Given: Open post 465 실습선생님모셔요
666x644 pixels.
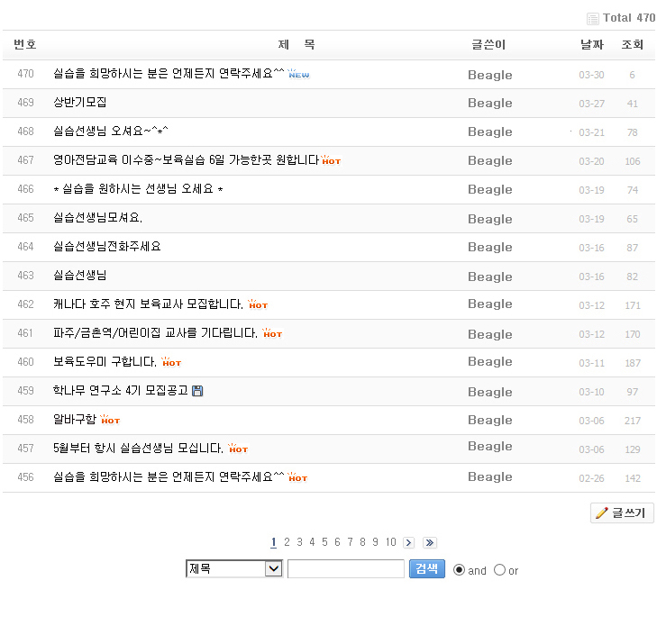Looking at the screenshot, I should tap(97, 218).
